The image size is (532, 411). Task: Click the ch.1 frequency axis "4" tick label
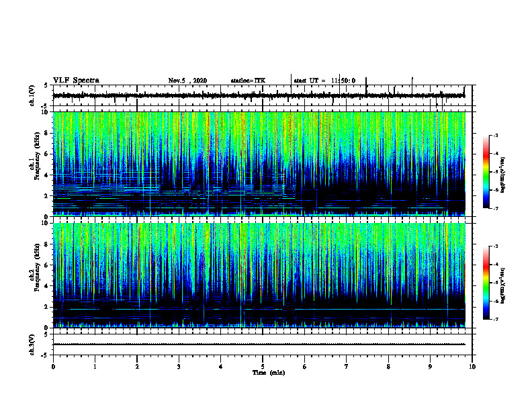[47, 175]
